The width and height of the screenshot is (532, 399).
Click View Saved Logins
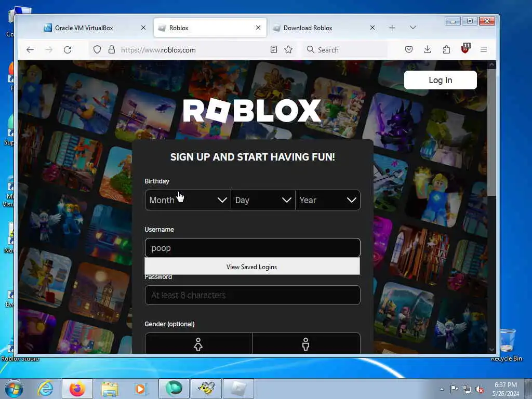click(252, 267)
